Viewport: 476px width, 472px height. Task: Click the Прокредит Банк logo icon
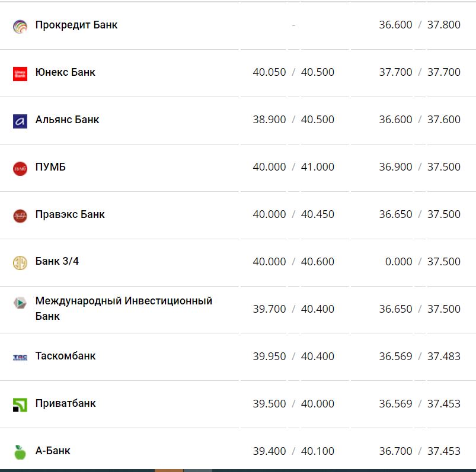(x=20, y=26)
